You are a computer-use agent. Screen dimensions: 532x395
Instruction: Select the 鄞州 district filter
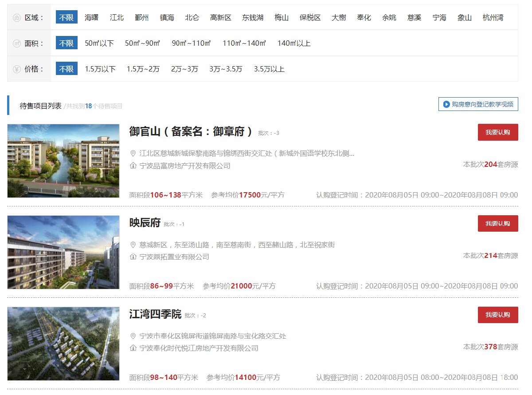pos(142,18)
